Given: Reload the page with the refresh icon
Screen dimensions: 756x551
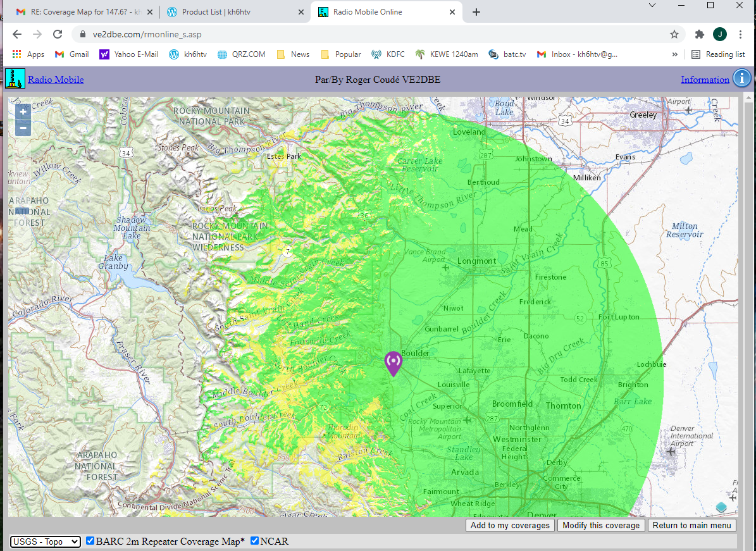Looking at the screenshot, I should pos(58,34).
